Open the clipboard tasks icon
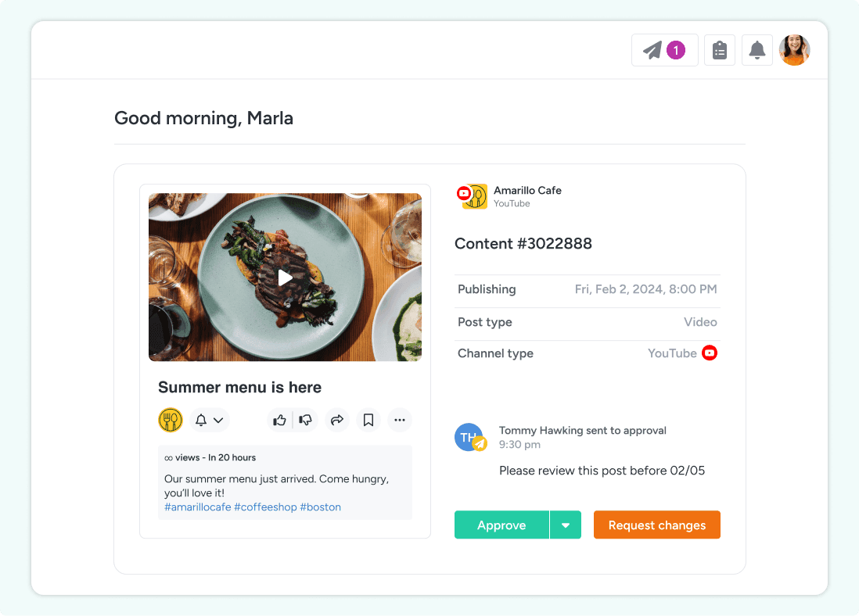The image size is (859, 616). point(719,50)
